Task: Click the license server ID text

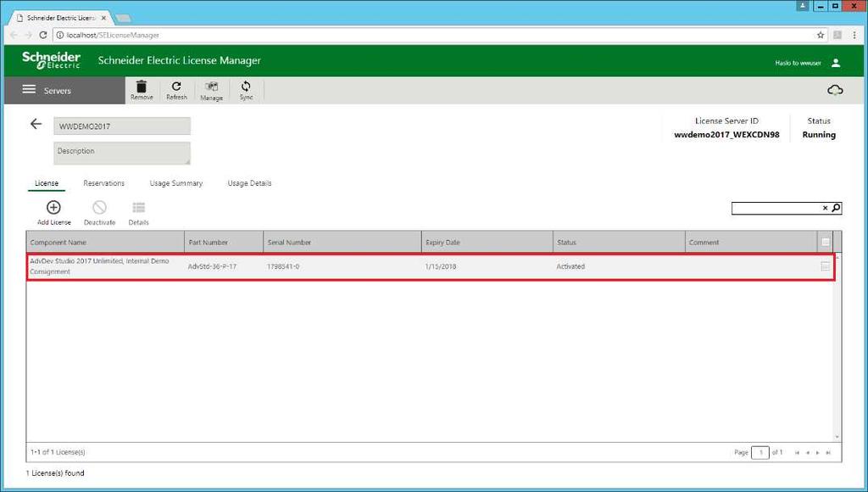Action: [x=726, y=135]
